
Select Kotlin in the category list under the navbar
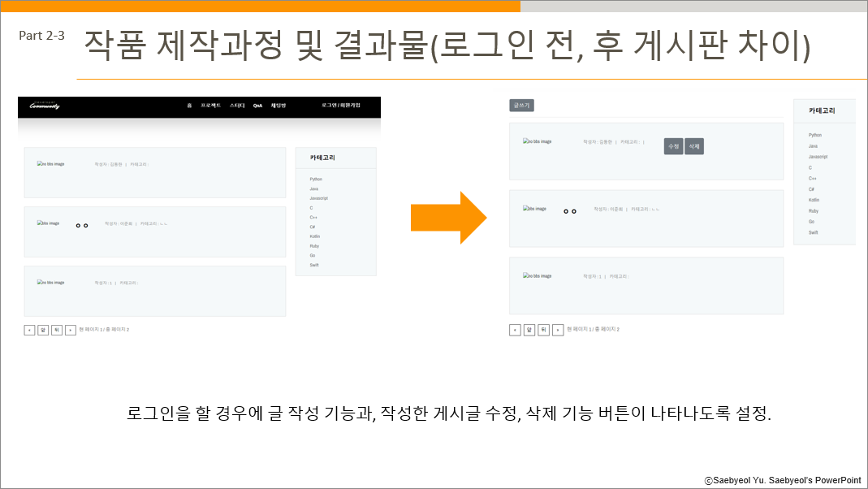pos(315,236)
